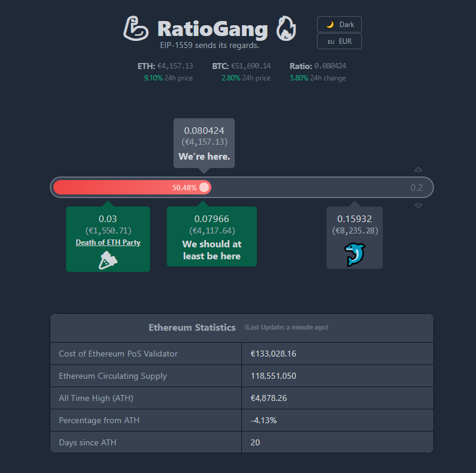
Task: Click the 2.80% 24h price change
Action: pos(231,78)
